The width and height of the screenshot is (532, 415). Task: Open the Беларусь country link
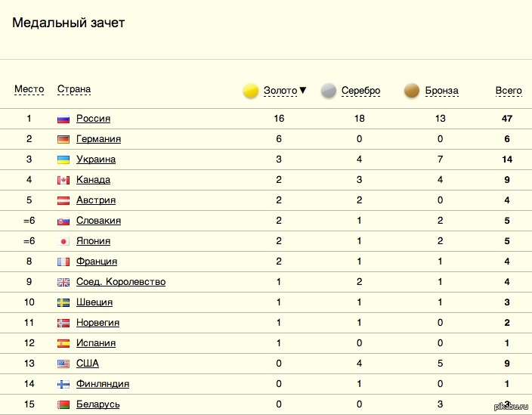pyautogui.click(x=98, y=404)
